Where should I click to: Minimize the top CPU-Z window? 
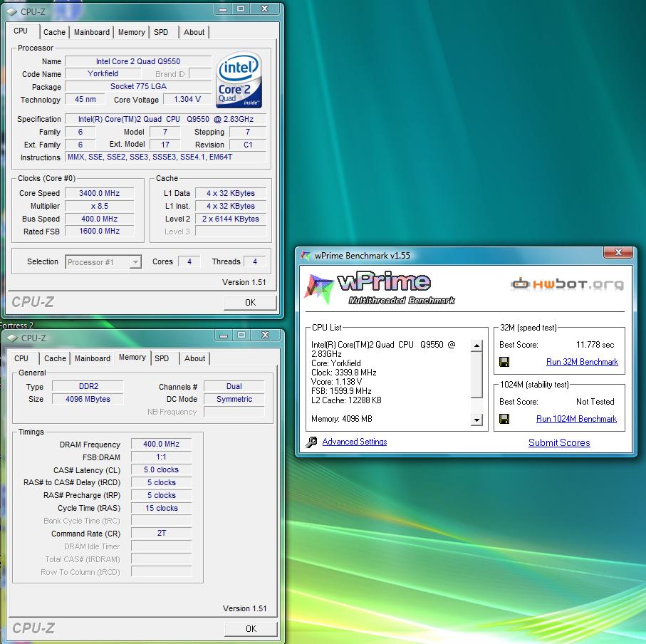[223, 9]
